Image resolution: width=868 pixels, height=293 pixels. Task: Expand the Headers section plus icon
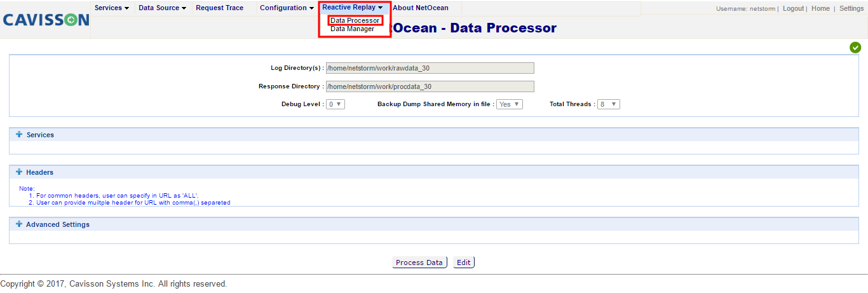(x=19, y=172)
